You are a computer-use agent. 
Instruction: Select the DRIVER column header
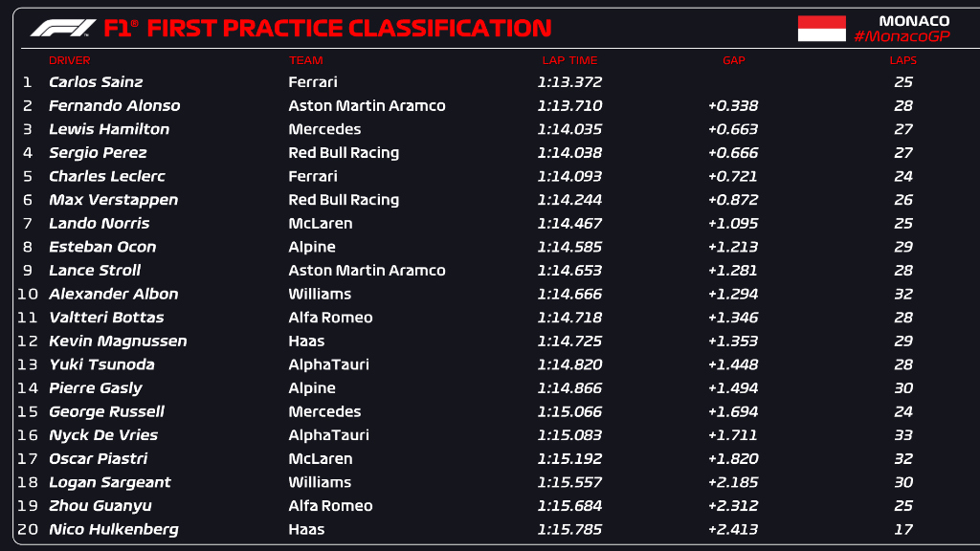pyautogui.click(x=69, y=60)
